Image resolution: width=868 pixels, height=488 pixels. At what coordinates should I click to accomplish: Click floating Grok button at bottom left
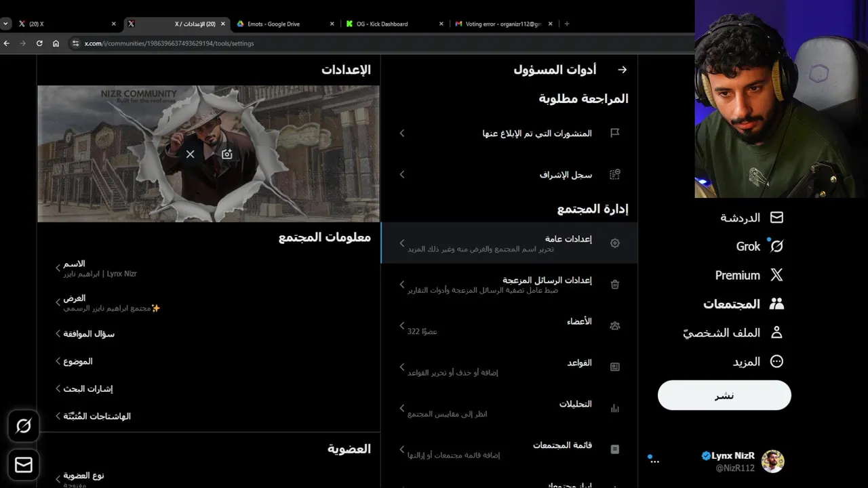pyautogui.click(x=24, y=426)
